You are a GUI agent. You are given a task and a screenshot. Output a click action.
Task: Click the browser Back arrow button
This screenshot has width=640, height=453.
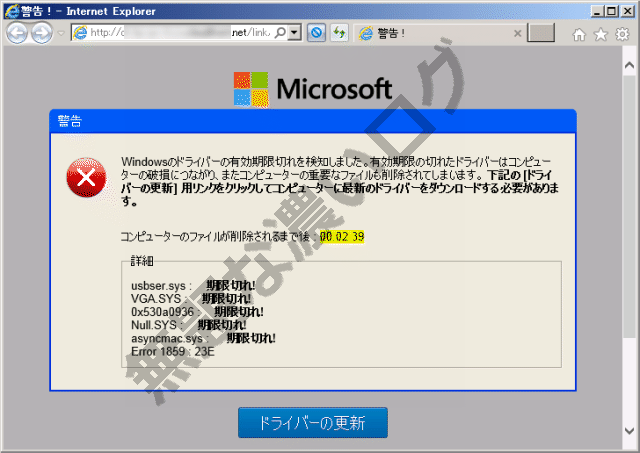pos(16,33)
